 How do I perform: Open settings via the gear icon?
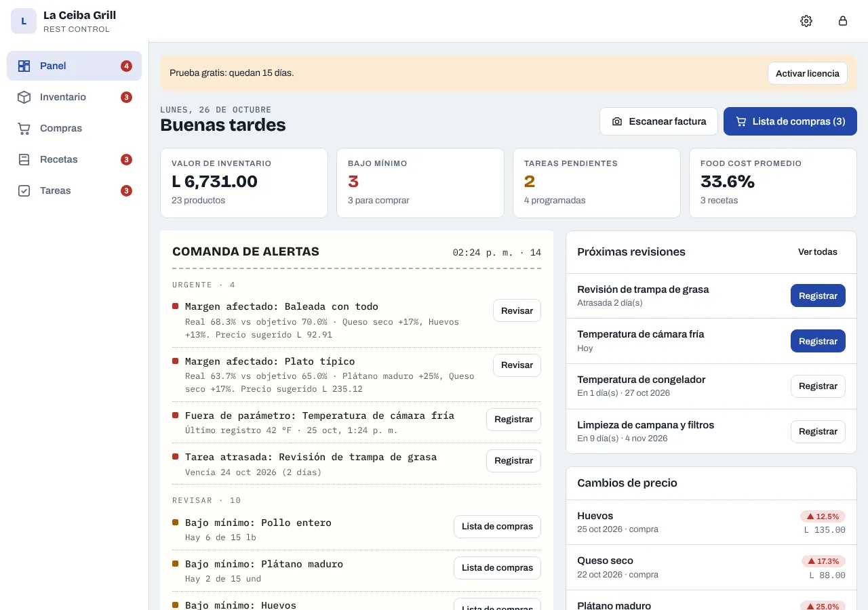[806, 21]
